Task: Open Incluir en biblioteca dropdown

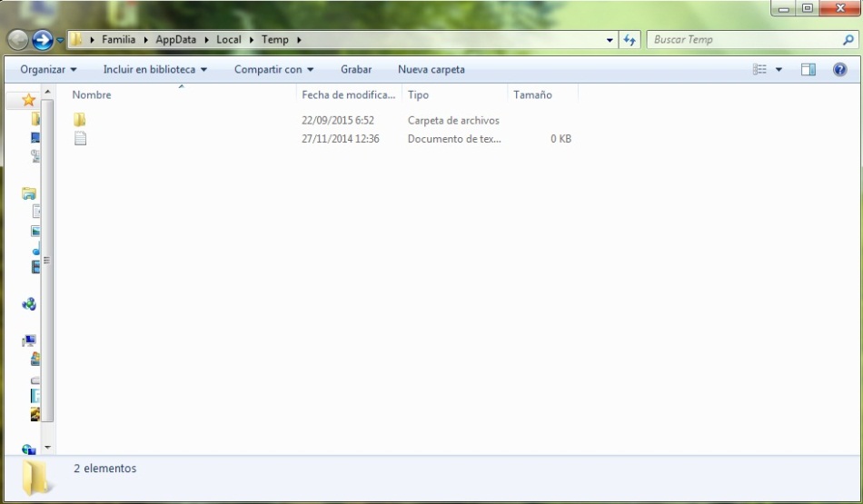Action: (x=155, y=70)
